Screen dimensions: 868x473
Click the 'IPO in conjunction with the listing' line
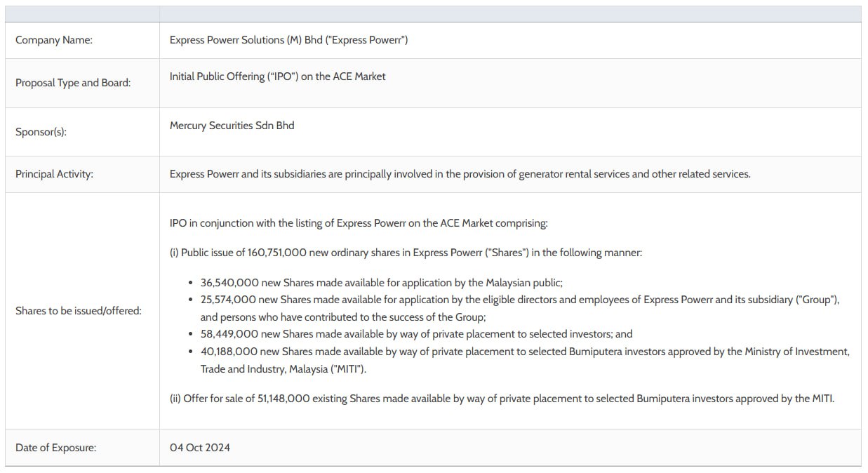(x=359, y=223)
